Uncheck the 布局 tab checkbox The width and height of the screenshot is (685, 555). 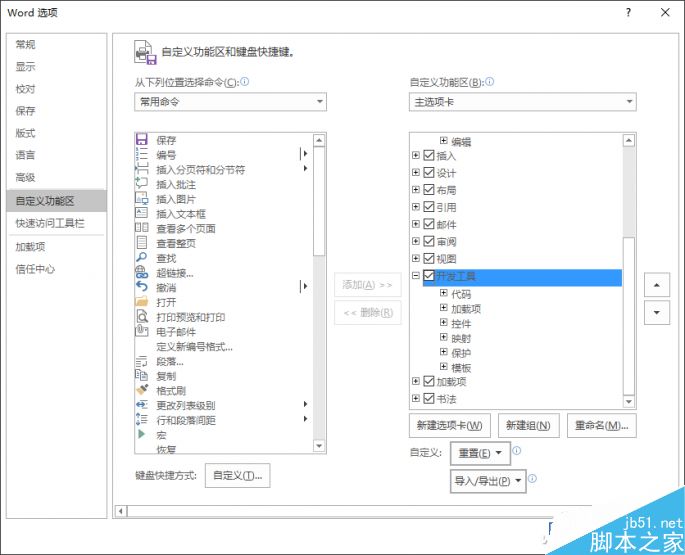pos(429,190)
